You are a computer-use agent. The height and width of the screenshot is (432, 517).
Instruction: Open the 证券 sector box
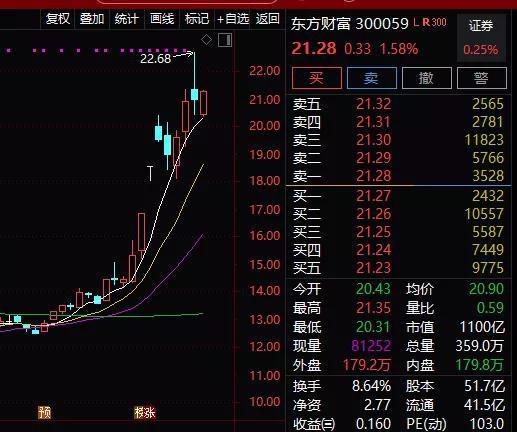(x=481, y=37)
